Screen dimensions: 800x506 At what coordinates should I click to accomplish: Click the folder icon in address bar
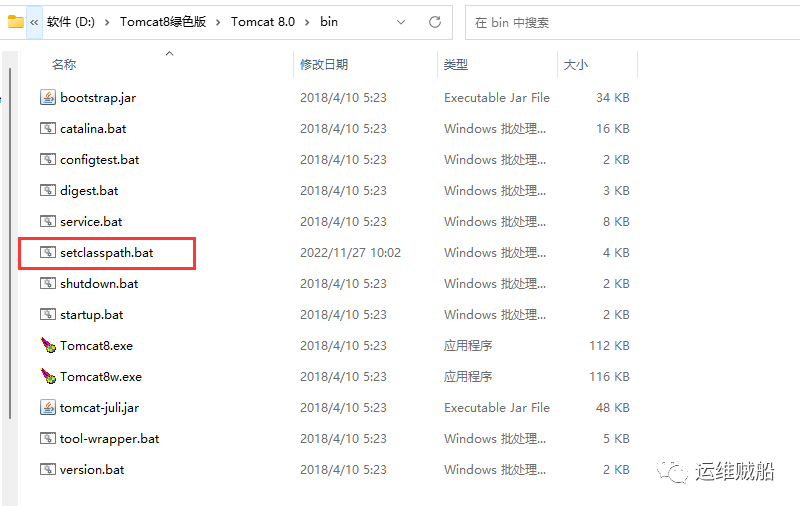[16, 22]
